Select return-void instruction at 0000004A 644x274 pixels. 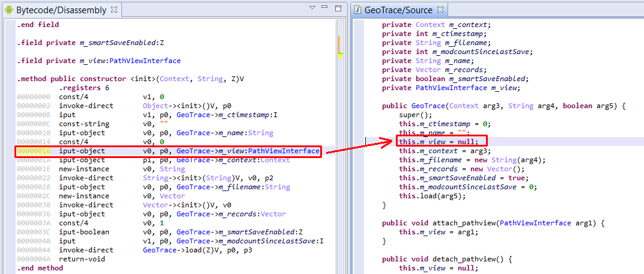pyautogui.click(x=61, y=260)
